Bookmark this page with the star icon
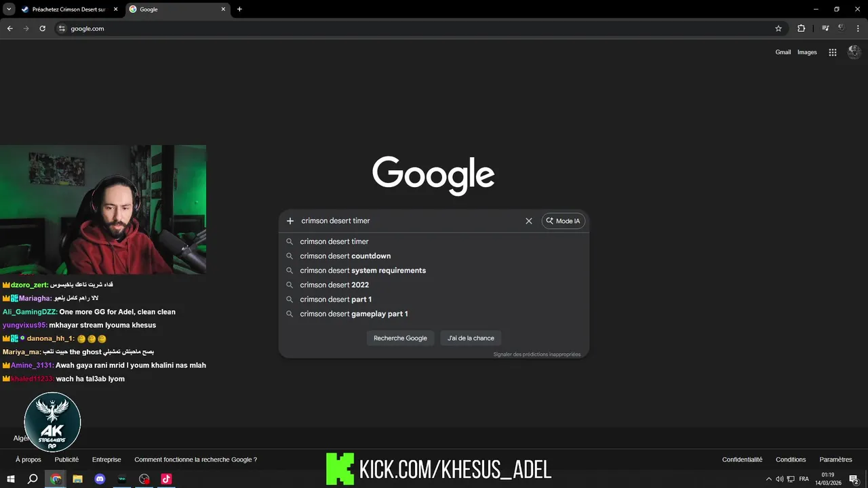868x488 pixels. coord(778,28)
